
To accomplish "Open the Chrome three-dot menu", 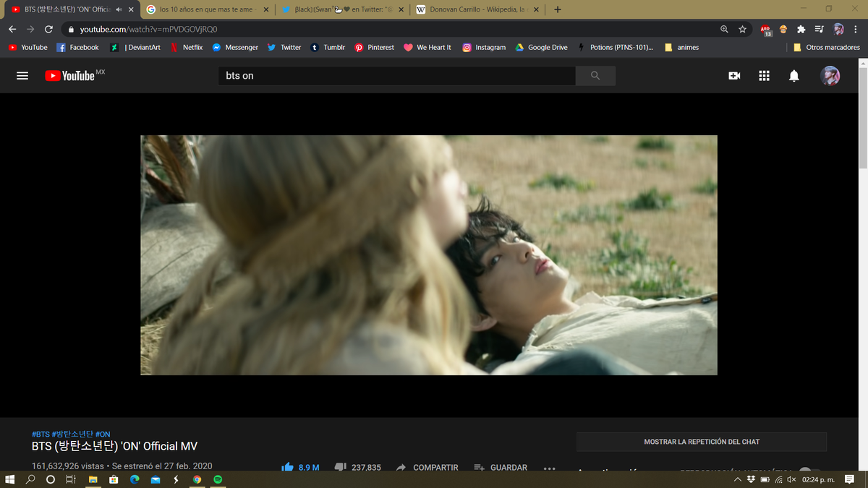I will (x=856, y=29).
